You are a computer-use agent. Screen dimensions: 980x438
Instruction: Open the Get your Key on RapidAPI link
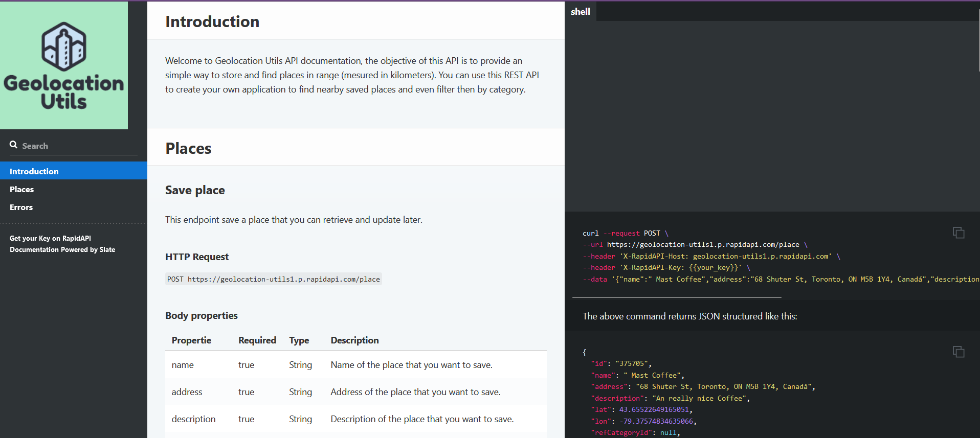[50, 238]
